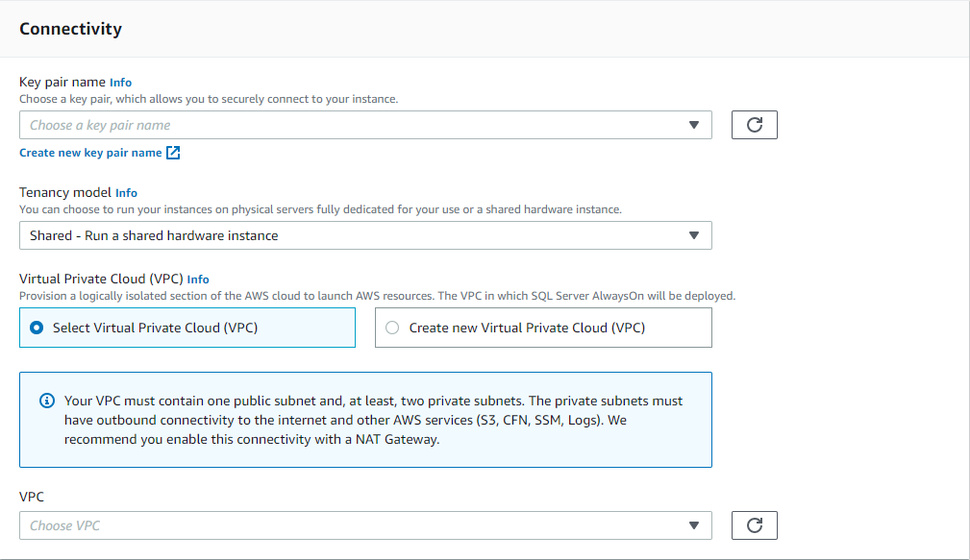The image size is (970, 560).
Task: Click the refresh arrow icon next to Choose VPC
Action: [x=754, y=525]
